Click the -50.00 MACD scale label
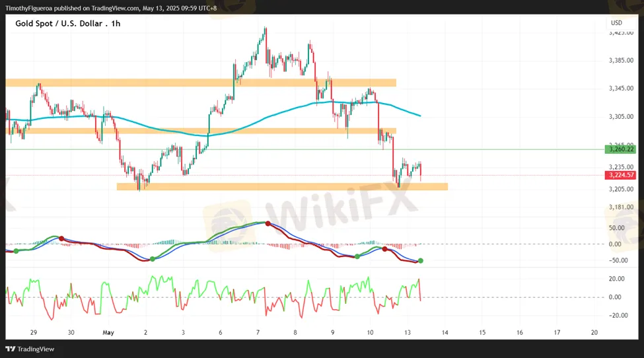 (618, 260)
